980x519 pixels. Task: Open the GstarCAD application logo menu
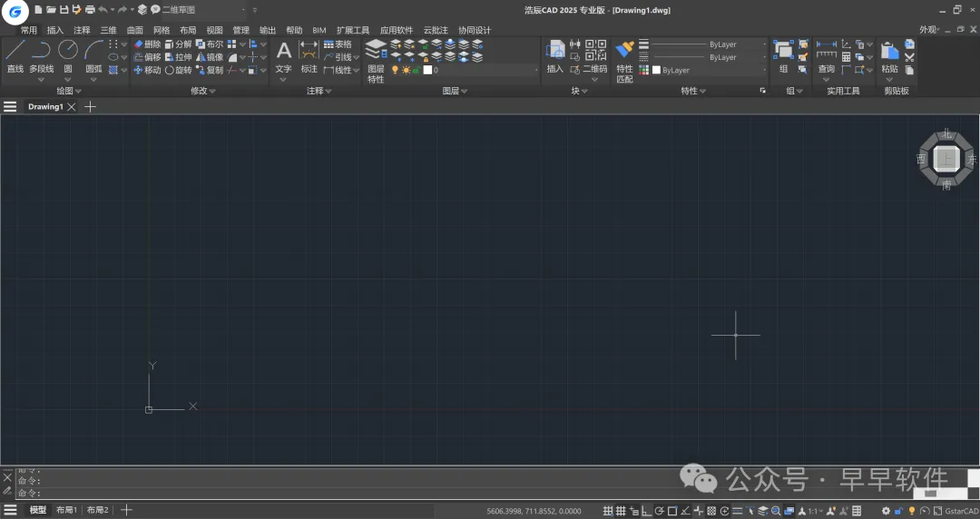[x=15, y=11]
